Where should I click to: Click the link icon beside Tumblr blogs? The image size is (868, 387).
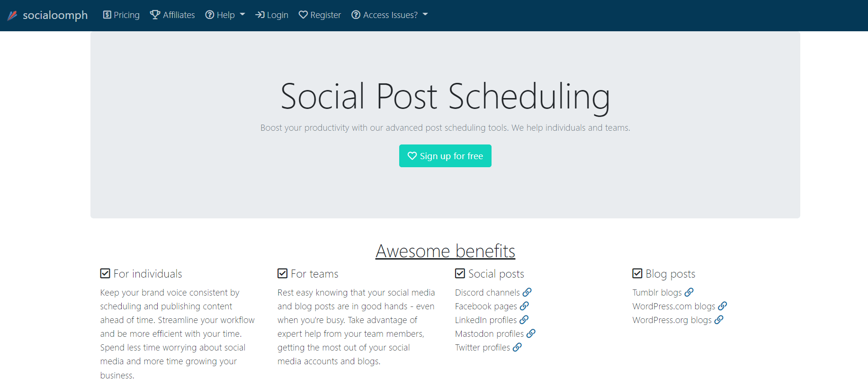click(x=689, y=292)
